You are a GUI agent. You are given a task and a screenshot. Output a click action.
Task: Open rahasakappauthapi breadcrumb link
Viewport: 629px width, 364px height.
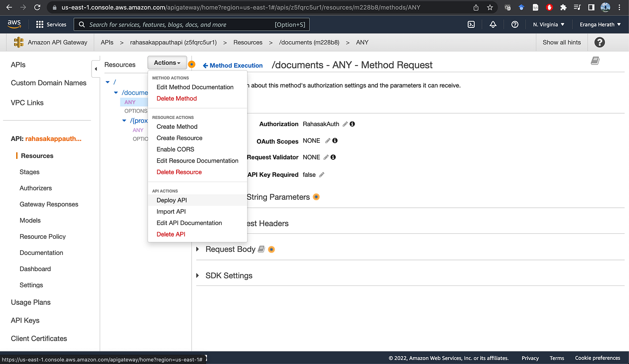click(173, 42)
